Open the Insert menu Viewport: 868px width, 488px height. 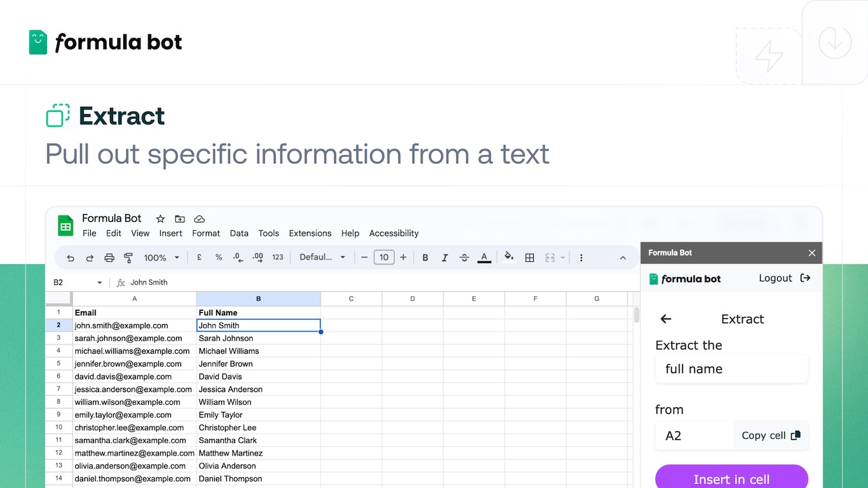171,233
